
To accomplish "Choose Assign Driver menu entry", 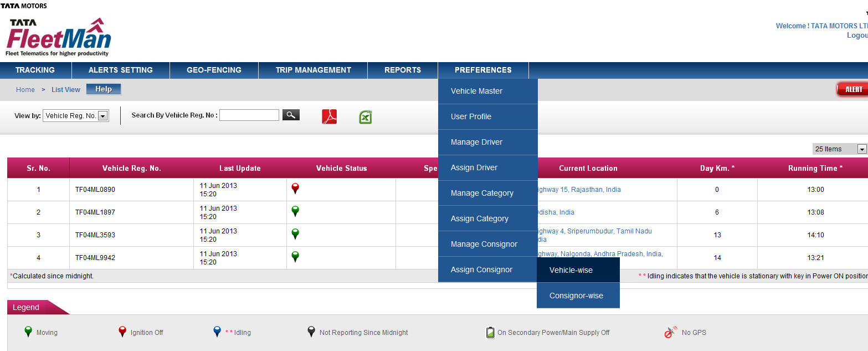I will (488, 167).
